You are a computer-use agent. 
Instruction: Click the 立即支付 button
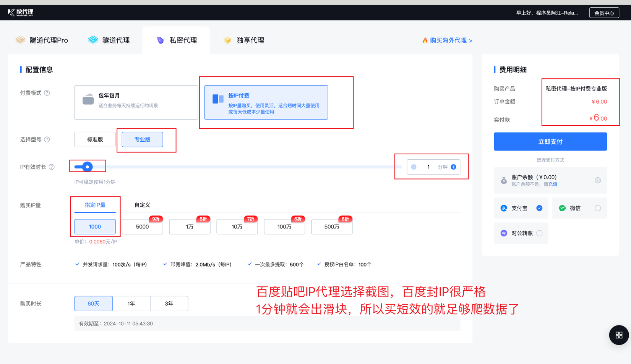pos(550,142)
